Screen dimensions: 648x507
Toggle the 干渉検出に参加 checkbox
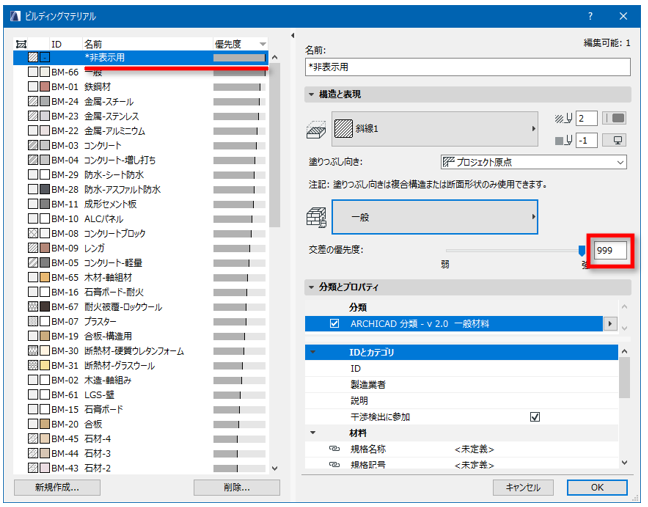click(534, 417)
